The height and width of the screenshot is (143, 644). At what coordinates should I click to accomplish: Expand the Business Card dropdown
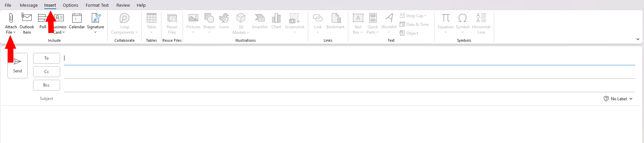[x=60, y=32]
